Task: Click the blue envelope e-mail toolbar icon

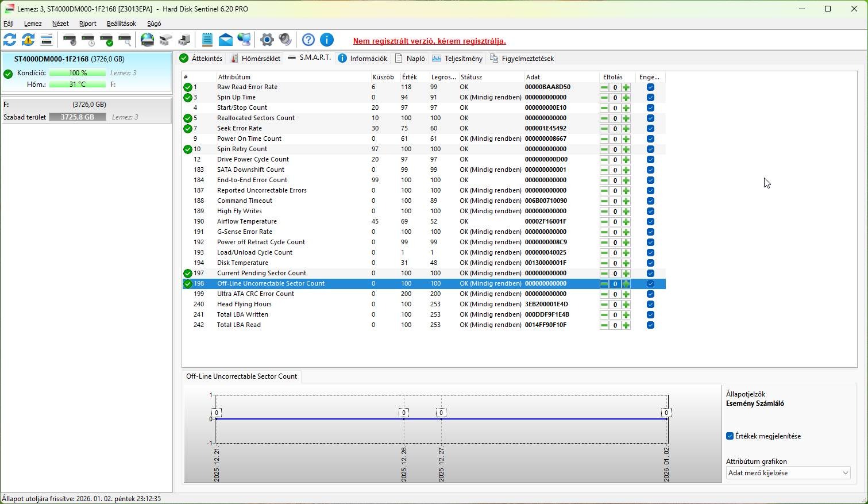Action: (226, 40)
